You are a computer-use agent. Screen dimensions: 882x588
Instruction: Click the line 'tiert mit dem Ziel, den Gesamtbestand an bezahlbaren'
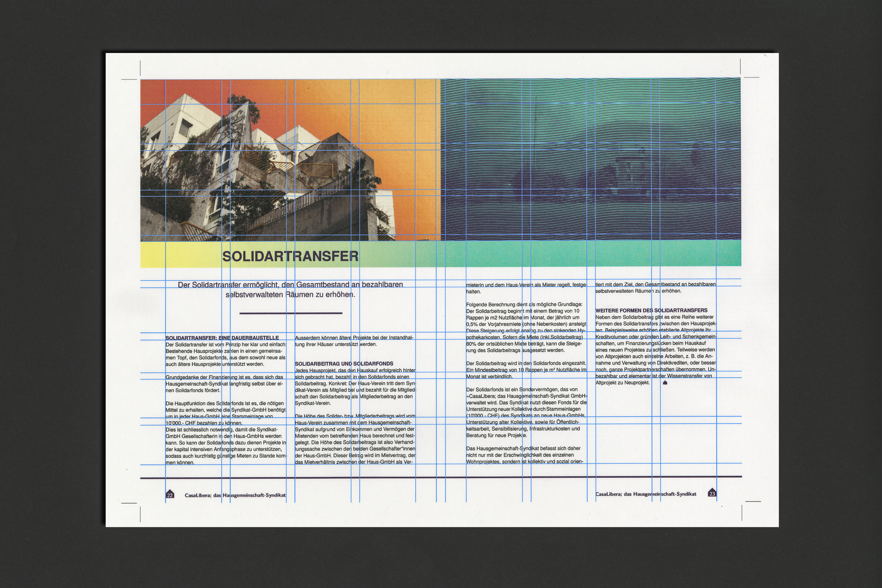pos(655,284)
